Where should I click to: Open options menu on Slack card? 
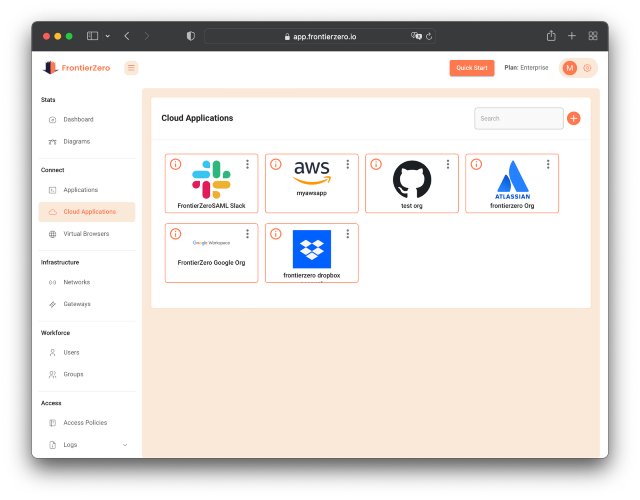coord(247,164)
